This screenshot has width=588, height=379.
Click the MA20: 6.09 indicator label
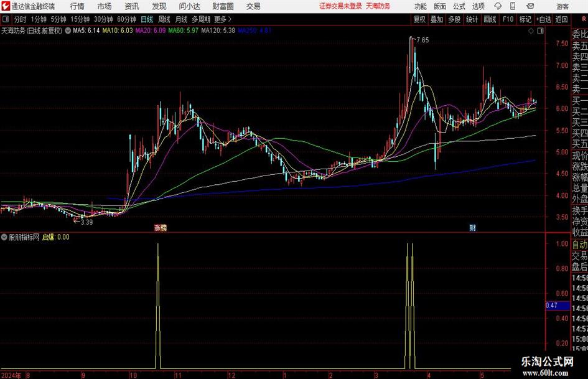pos(151,30)
